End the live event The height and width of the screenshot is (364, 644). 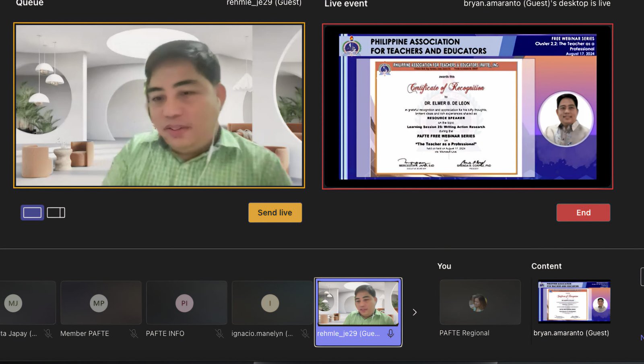click(583, 213)
